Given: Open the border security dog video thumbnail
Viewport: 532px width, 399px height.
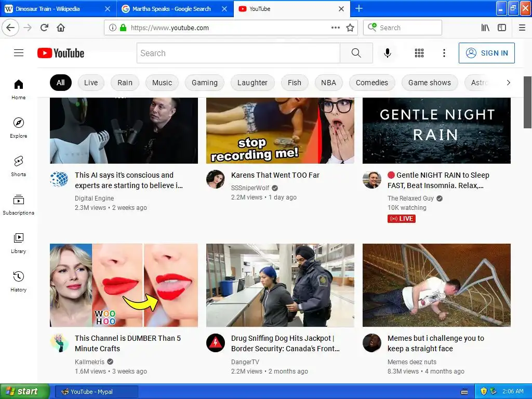Looking at the screenshot, I should pos(280,285).
